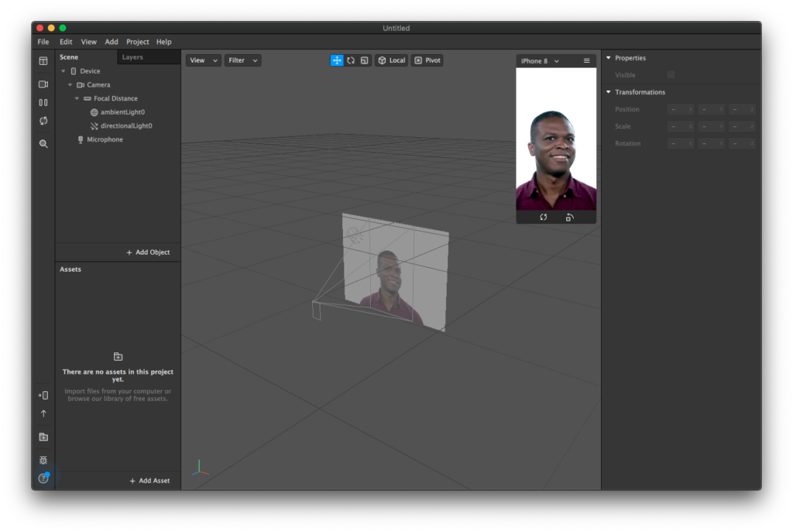Click the Add Asset button
Image resolution: width=793 pixels, height=532 pixels.
(x=149, y=481)
